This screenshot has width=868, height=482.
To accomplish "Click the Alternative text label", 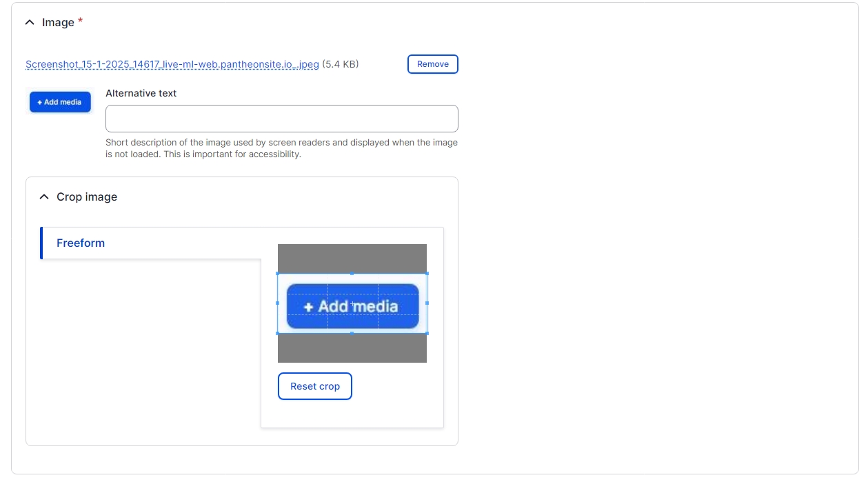I will 141,93.
